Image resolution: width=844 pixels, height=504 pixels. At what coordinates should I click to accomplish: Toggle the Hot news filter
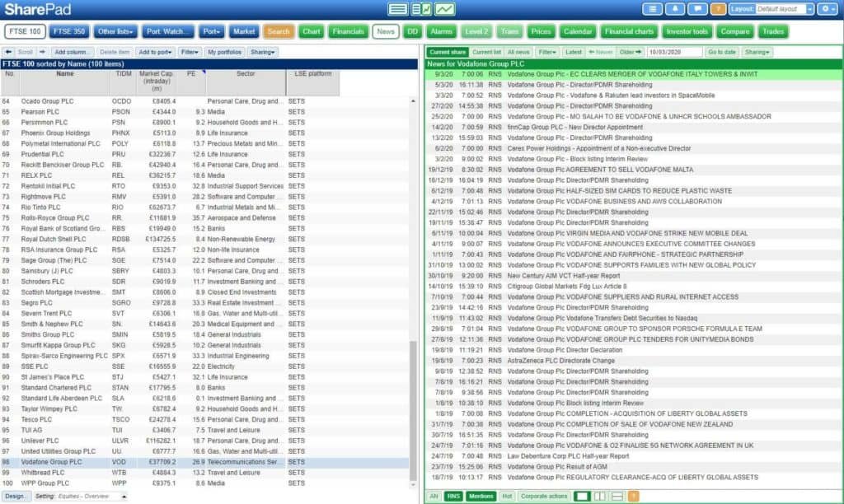[507, 496]
